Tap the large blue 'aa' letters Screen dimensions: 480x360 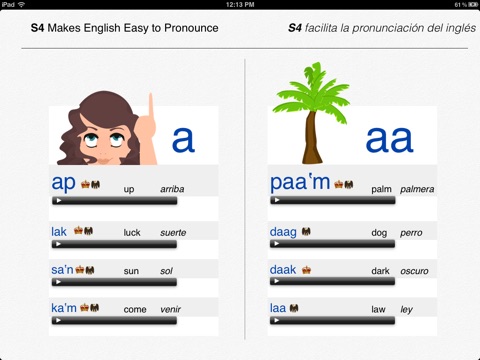pyautogui.click(x=389, y=140)
